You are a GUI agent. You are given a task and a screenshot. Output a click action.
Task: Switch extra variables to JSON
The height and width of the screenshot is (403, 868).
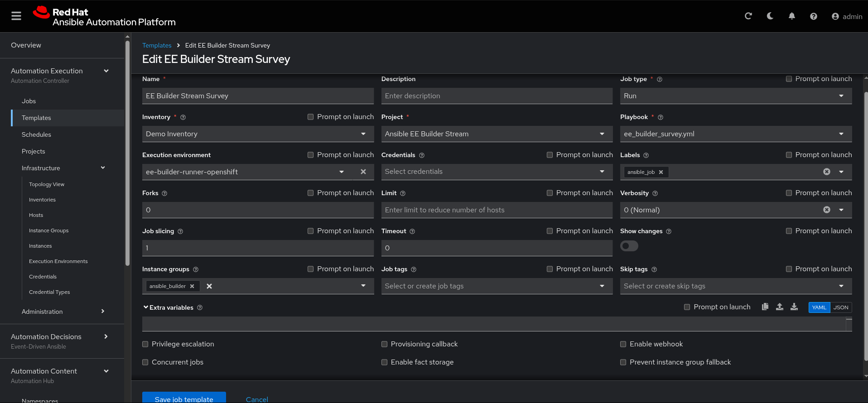(x=840, y=307)
